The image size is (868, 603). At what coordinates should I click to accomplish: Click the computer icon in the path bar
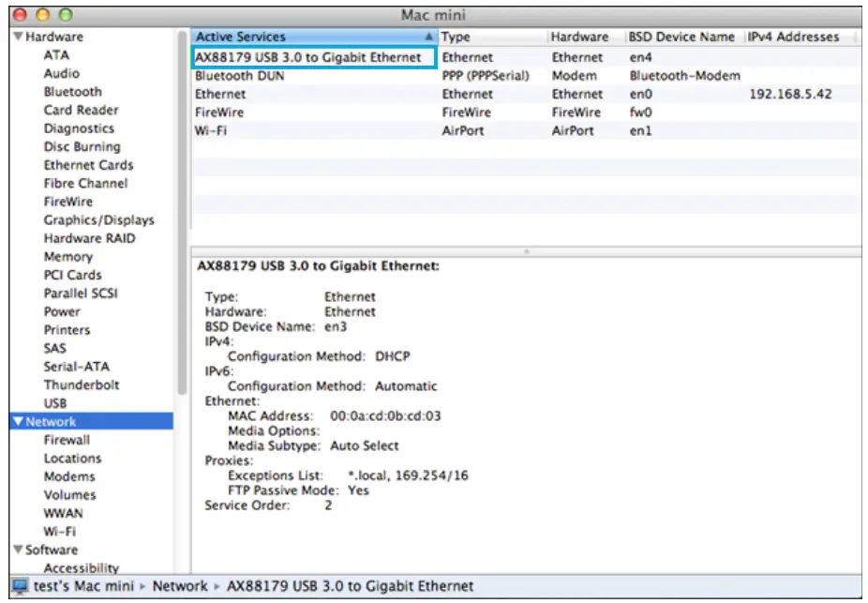click(21, 586)
